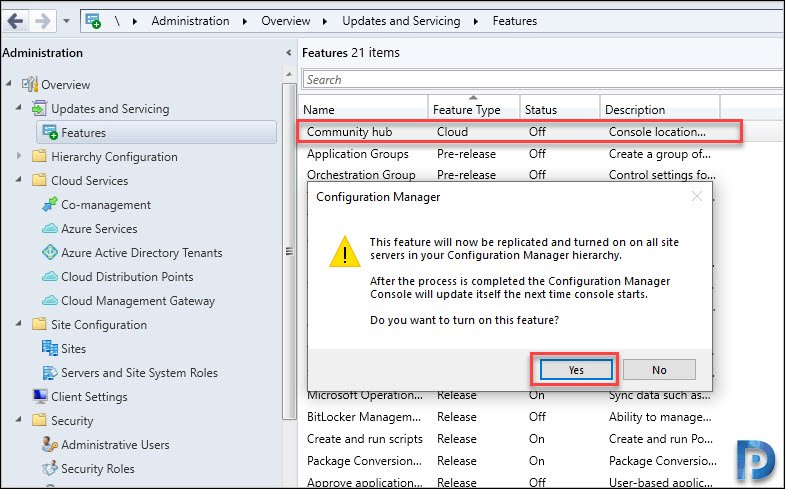Click the pane splitter grip handle
Image resolution: width=785 pixels, height=489 pixels.
[289, 251]
